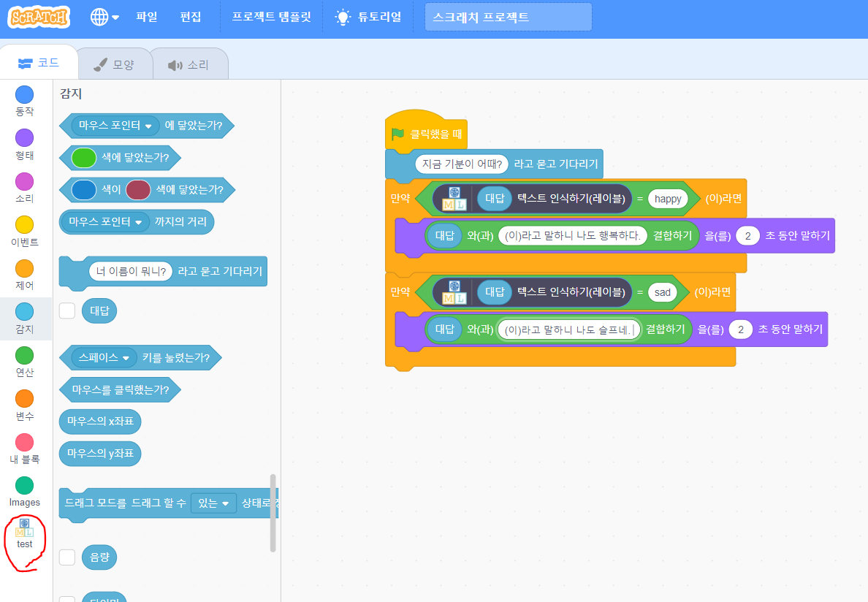Click the block palette scrollbar
Image resolution: width=868 pixels, height=602 pixels.
click(273, 513)
